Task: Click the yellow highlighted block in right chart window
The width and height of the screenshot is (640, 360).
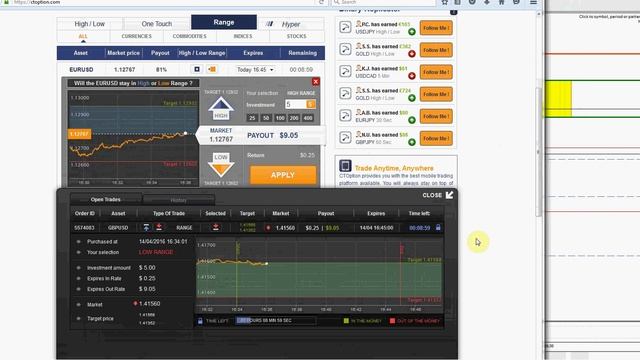Action: [558, 99]
